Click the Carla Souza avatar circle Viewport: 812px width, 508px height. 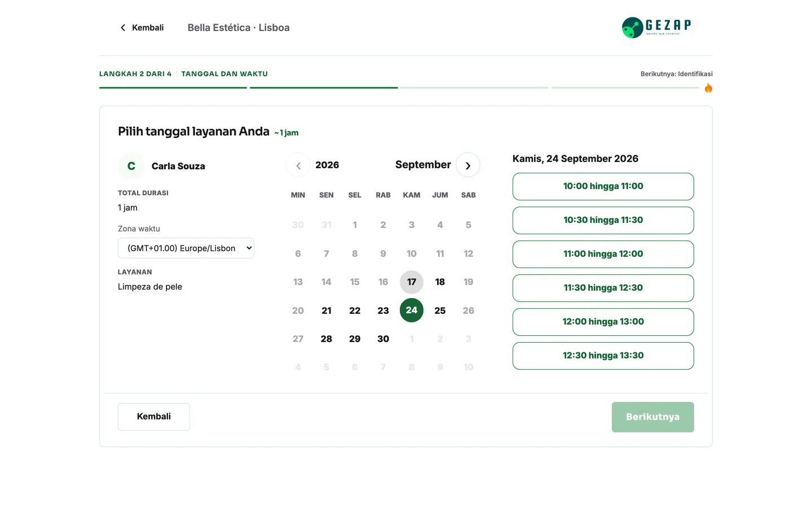coord(131,166)
